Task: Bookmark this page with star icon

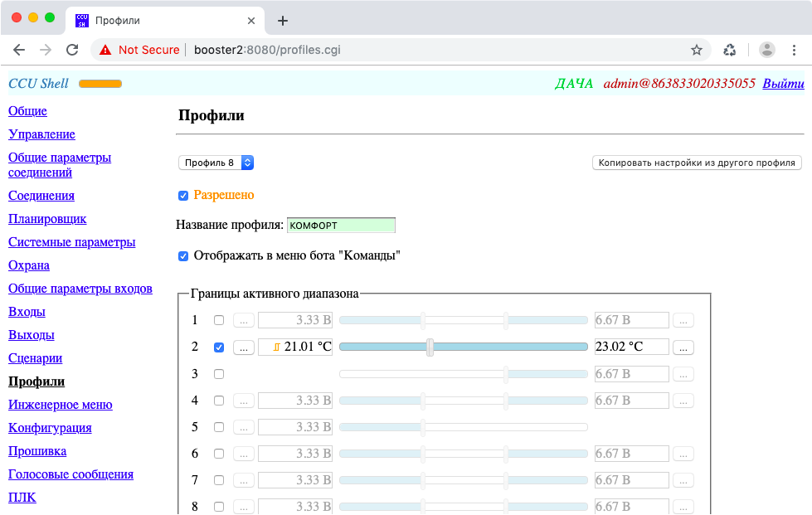Action: pos(697,50)
